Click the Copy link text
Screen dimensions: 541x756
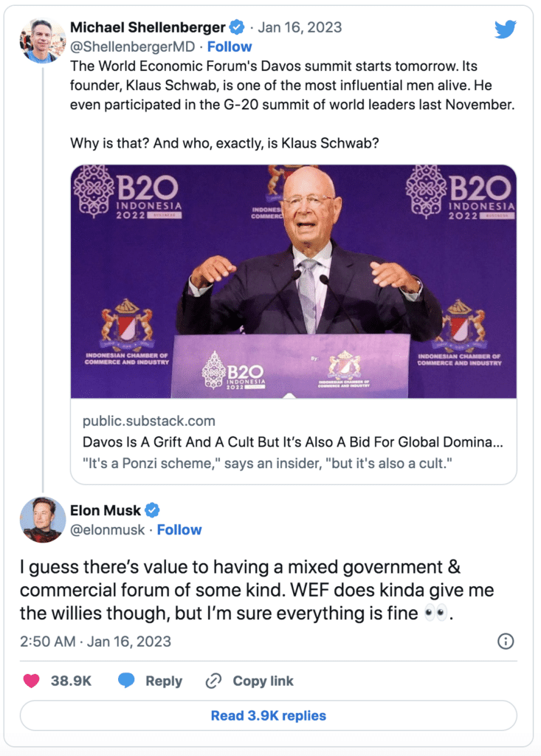(x=263, y=681)
